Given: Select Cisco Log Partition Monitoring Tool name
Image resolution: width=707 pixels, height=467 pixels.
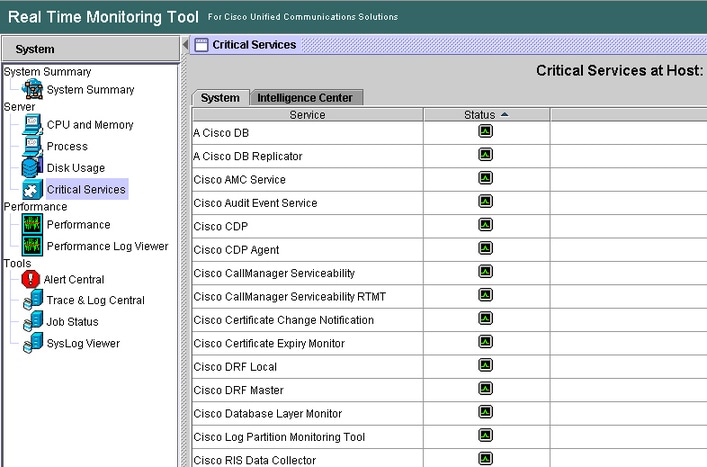Looking at the screenshot, I should click(279, 437).
